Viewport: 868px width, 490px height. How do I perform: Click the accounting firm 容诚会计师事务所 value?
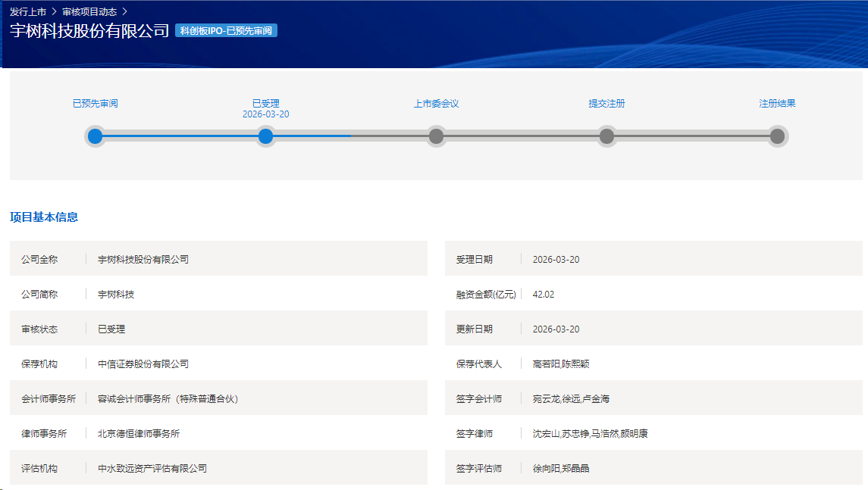coord(168,399)
